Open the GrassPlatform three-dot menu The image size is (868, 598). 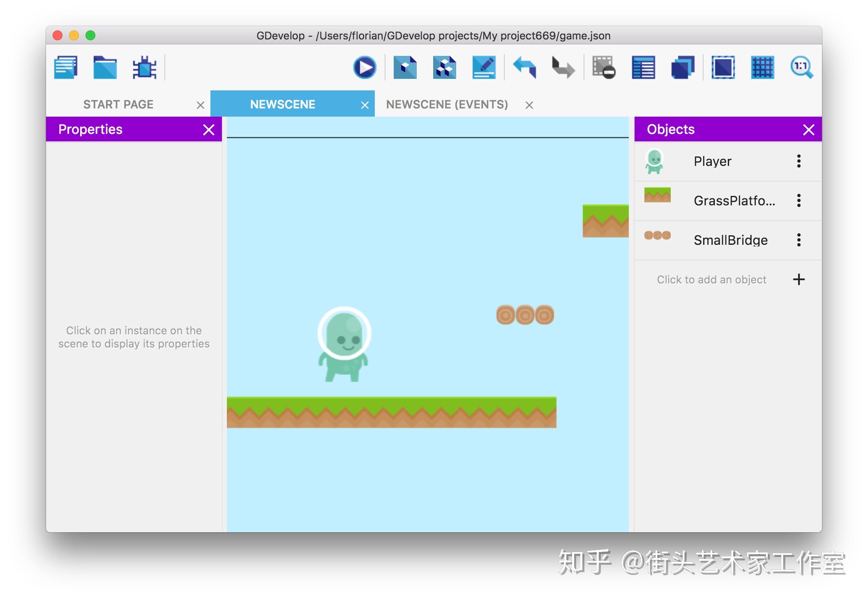click(x=799, y=200)
